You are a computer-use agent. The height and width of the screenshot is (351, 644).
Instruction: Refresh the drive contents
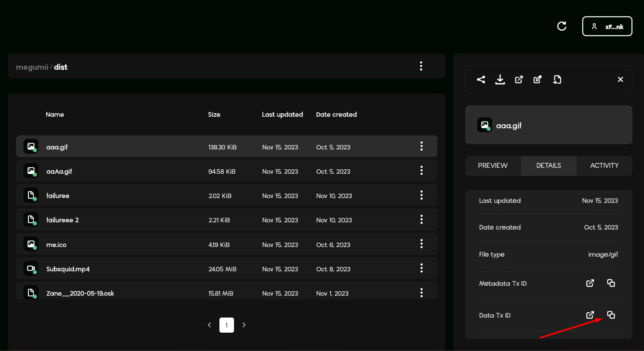pyautogui.click(x=562, y=26)
